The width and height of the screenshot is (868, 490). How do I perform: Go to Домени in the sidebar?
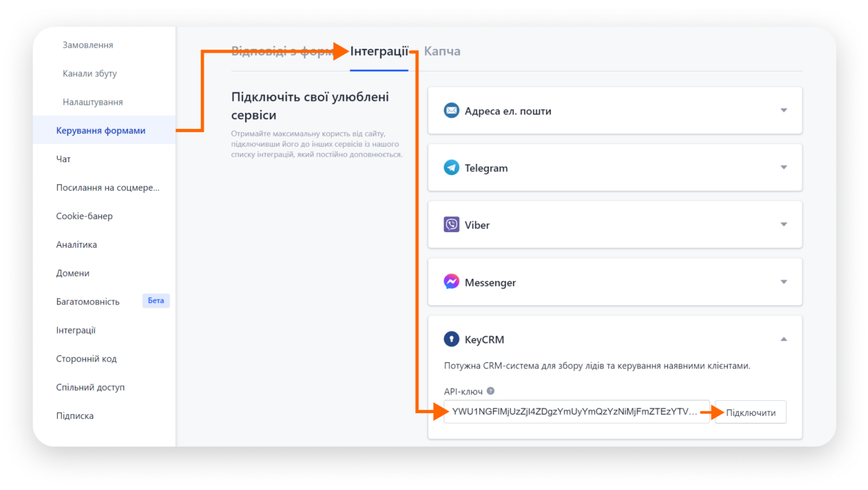(73, 273)
